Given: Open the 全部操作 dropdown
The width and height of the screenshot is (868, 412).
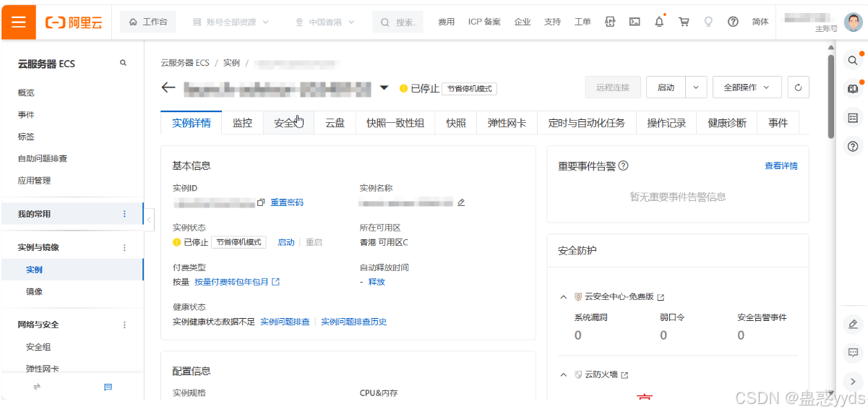Looking at the screenshot, I should [747, 87].
